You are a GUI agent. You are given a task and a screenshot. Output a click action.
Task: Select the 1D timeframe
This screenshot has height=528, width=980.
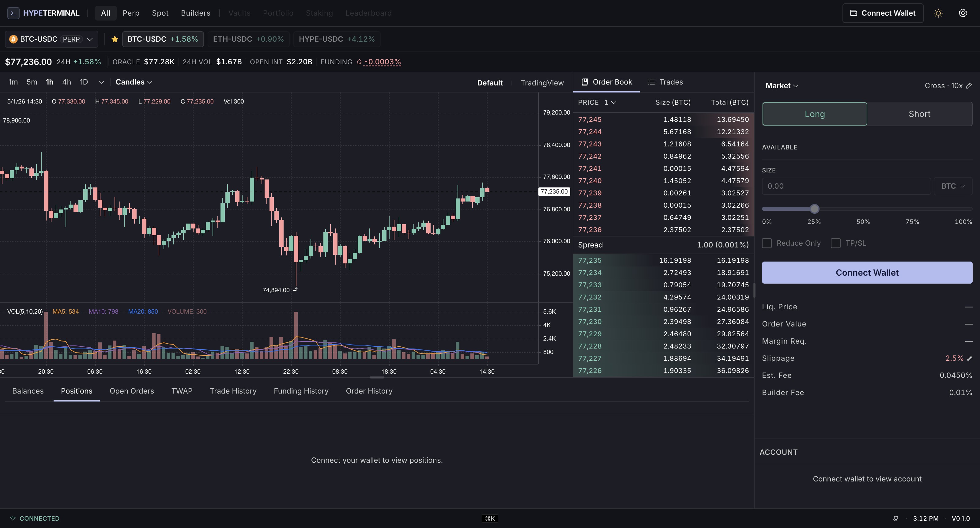84,82
